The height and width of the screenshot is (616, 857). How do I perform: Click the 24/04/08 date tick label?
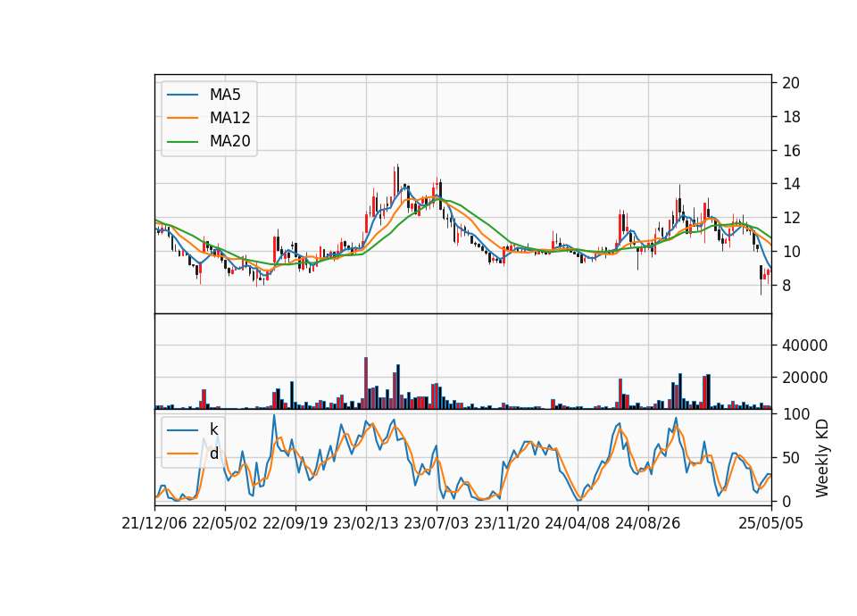(x=578, y=523)
